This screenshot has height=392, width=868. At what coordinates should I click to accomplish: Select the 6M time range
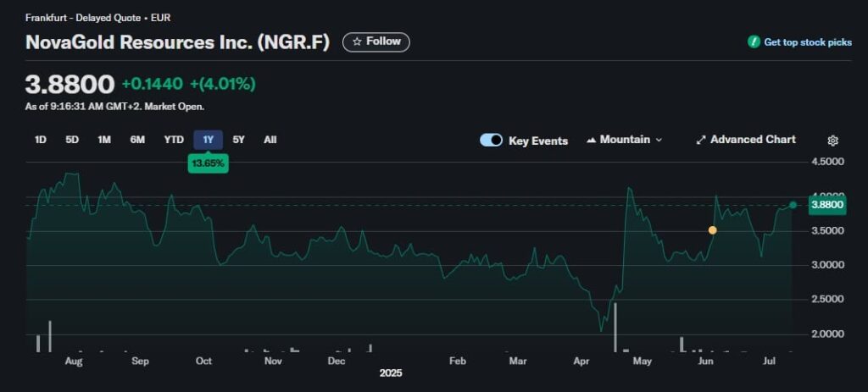click(x=137, y=140)
